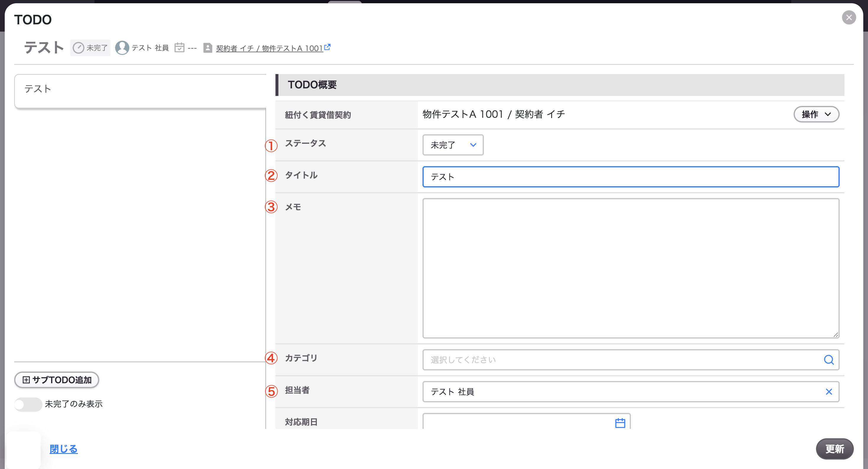Click the 対応期日 field label
The image size is (868, 469).
coord(301,422)
